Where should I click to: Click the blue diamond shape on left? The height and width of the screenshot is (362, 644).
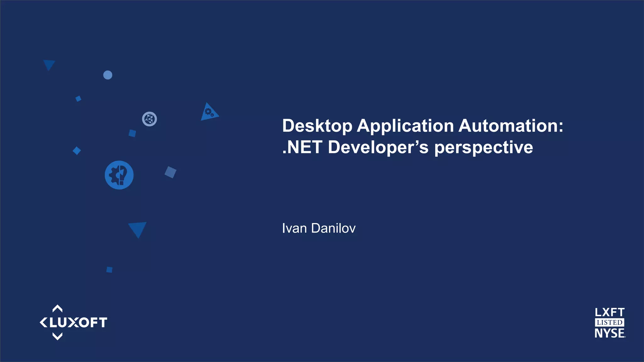pos(77,151)
